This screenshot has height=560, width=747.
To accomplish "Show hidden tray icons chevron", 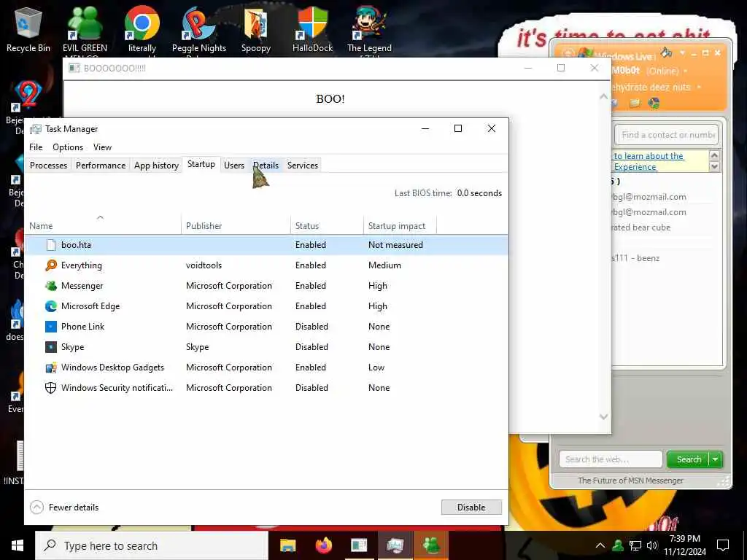I will [x=600, y=545].
